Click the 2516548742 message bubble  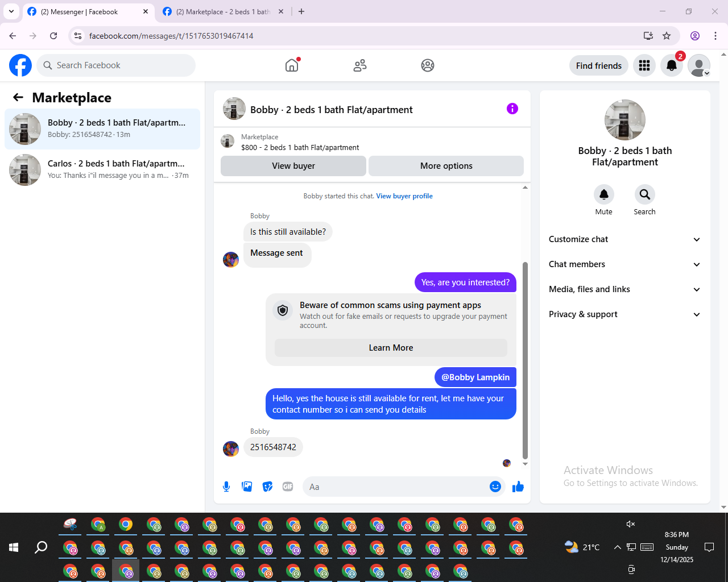pos(273,447)
